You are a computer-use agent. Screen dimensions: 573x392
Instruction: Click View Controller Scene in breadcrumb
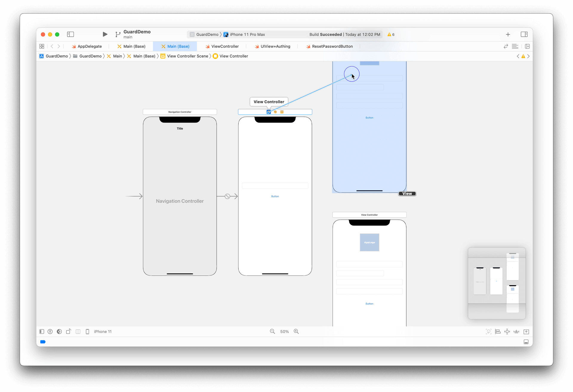(187, 56)
